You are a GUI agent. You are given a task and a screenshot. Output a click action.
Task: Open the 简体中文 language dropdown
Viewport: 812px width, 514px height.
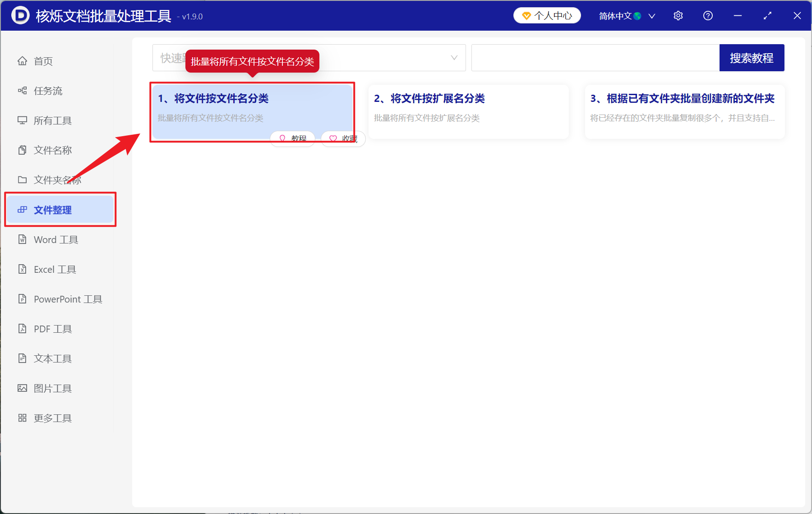[x=625, y=15]
